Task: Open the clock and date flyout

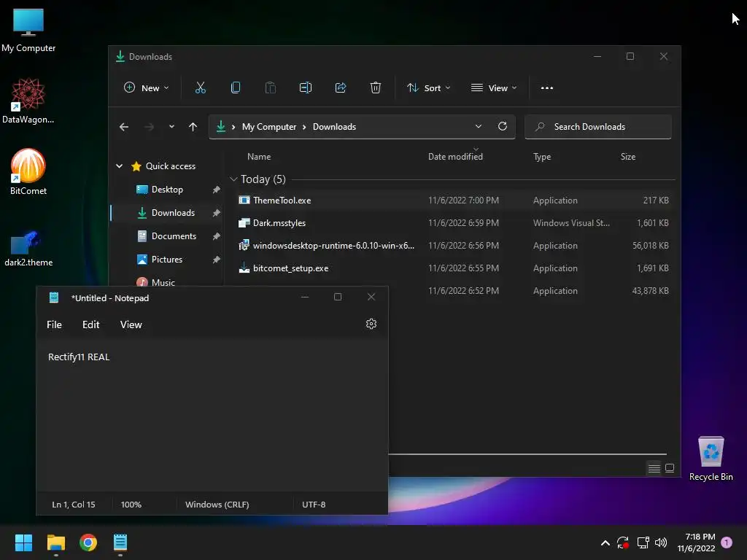Action: tap(696, 542)
